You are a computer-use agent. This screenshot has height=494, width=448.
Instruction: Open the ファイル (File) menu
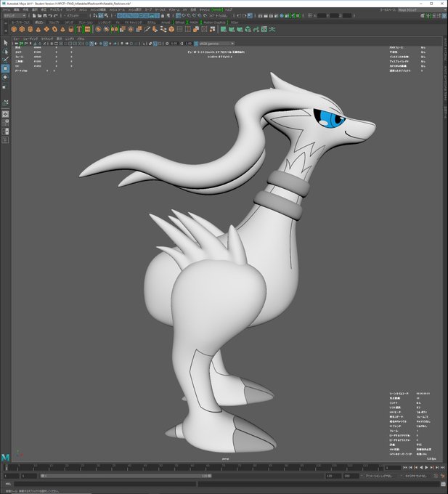[7, 9]
